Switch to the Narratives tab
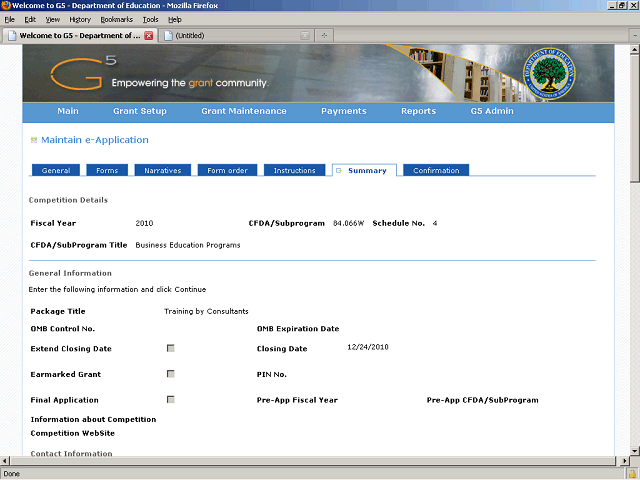 coord(162,170)
